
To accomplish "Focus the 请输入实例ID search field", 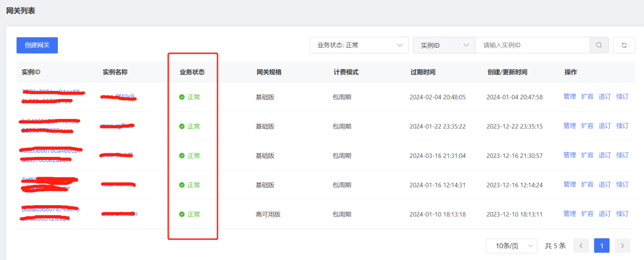I will 532,45.
